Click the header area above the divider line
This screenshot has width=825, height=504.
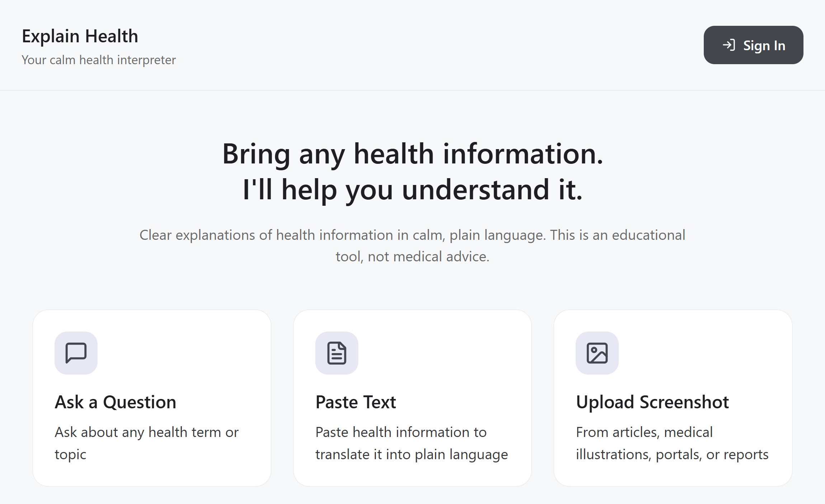point(412,46)
